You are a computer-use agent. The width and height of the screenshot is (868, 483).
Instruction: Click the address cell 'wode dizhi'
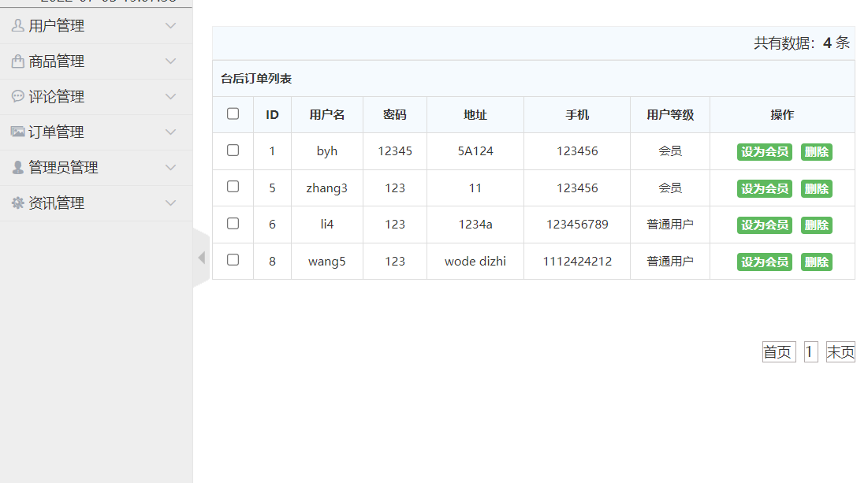(x=475, y=261)
